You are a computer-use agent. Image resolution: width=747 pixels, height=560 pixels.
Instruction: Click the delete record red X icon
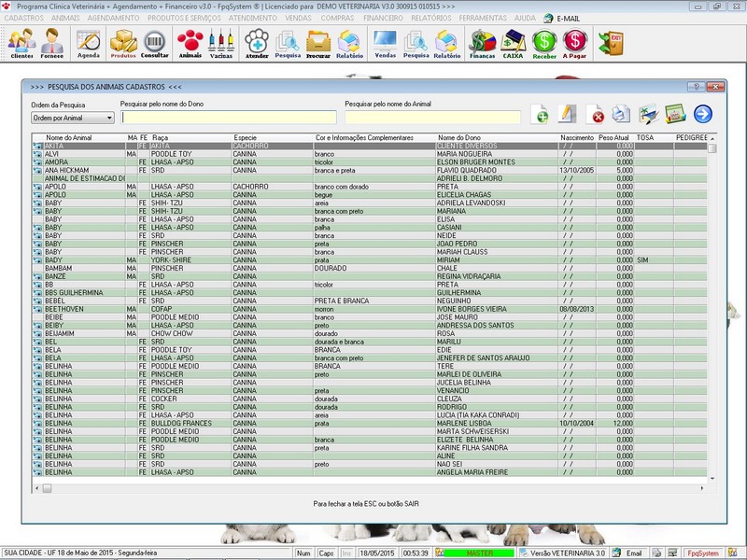pyautogui.click(x=595, y=114)
